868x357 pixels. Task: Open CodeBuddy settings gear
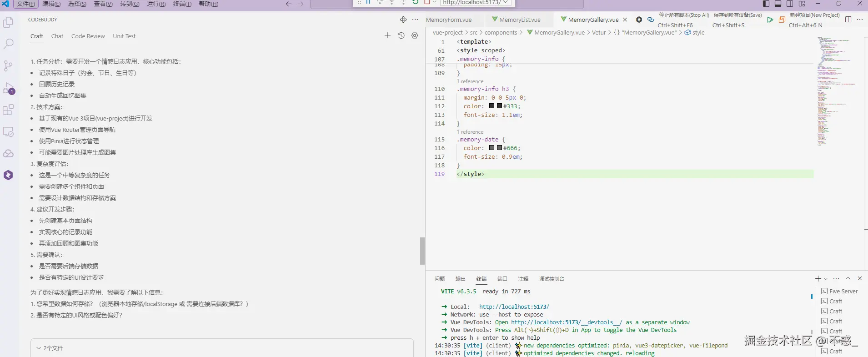415,35
